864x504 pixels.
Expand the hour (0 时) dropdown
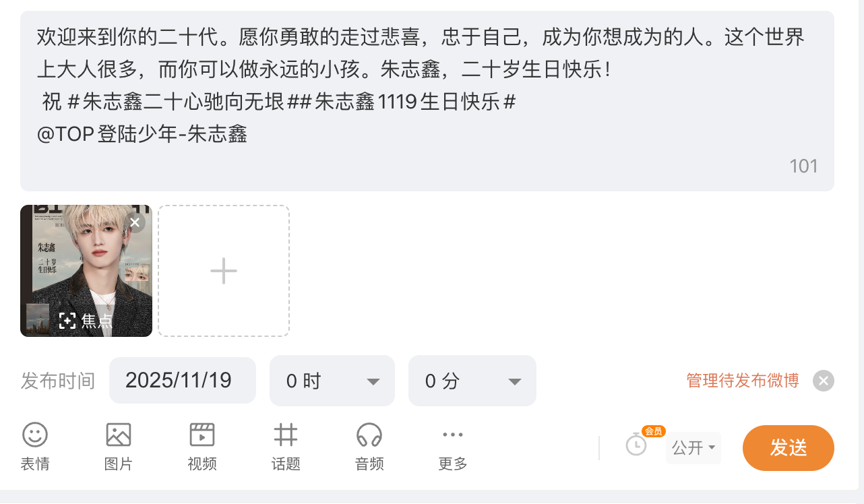332,381
